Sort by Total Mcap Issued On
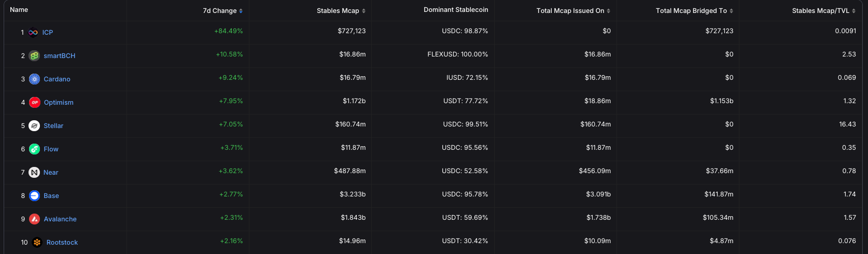The height and width of the screenshot is (254, 868). coord(573,11)
